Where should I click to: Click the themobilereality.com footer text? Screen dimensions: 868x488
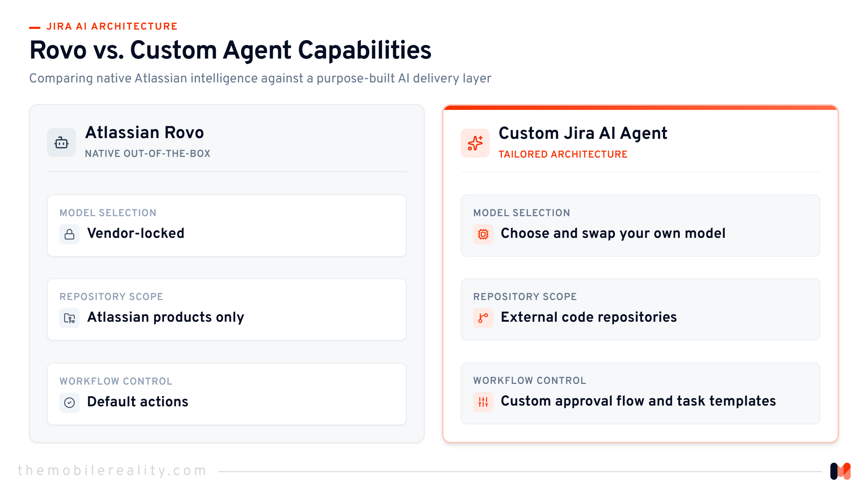112,470
